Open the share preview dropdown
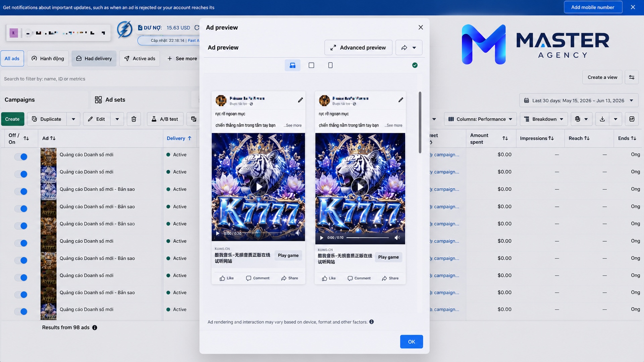 409,48
